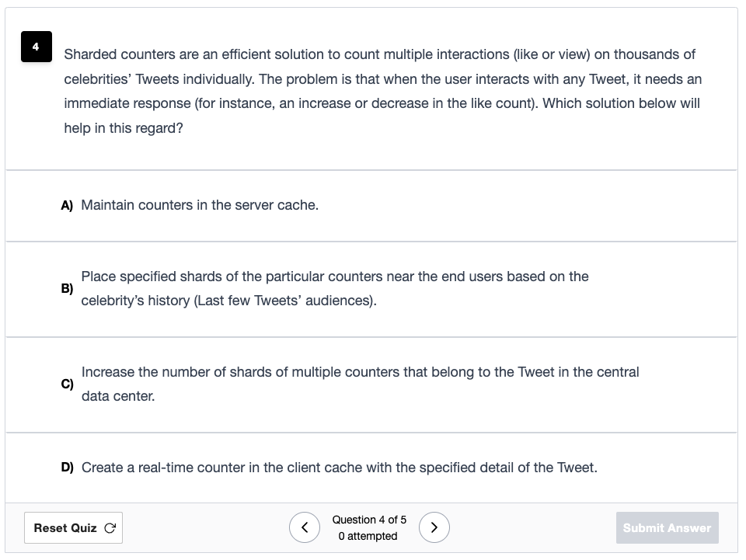Viewport: 746px width, 560px height.
Task: Click the bold D) option label
Action: (x=67, y=468)
